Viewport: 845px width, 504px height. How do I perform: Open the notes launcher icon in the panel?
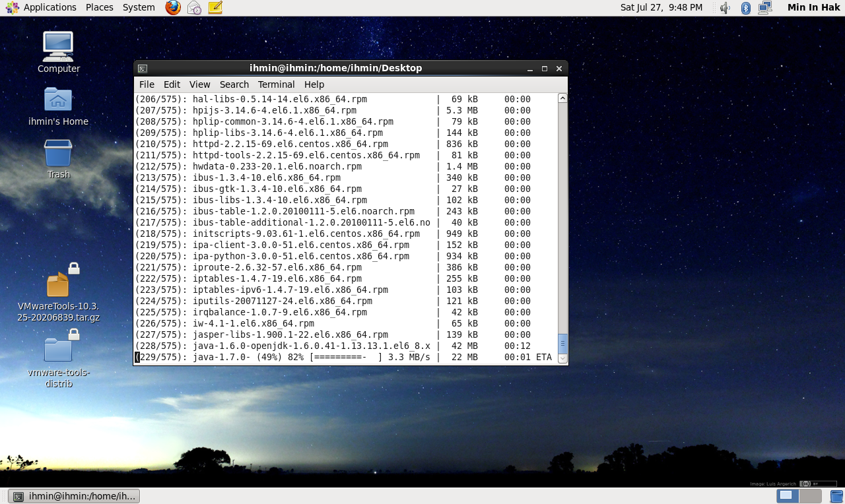pos(215,7)
